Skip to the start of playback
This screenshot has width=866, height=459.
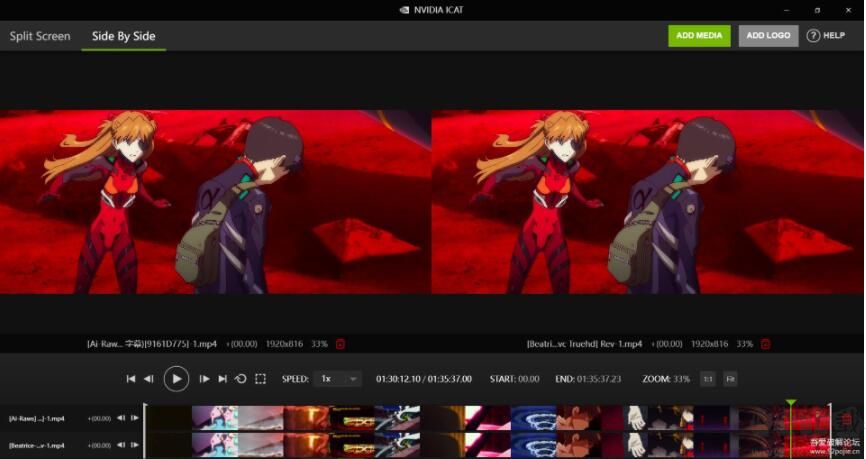[131, 379]
